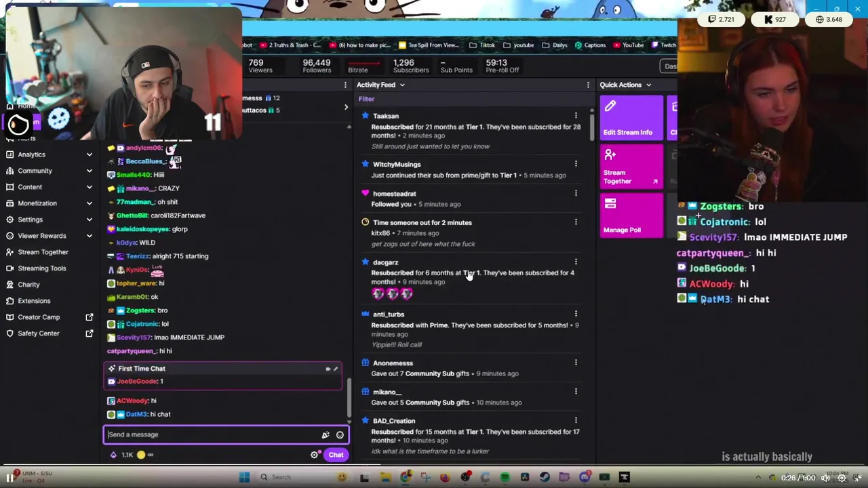The height and width of the screenshot is (488, 868).
Task: Click the celebration icon in message box
Action: tap(325, 435)
